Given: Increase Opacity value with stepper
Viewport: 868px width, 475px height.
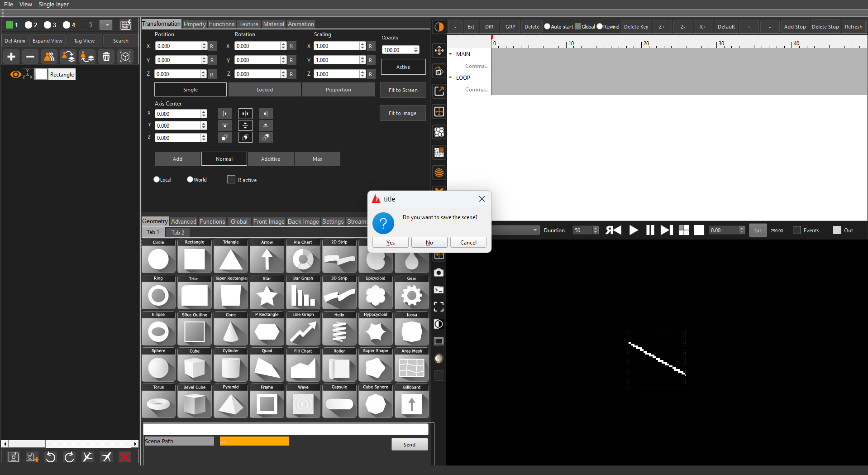Looking at the screenshot, I should click(416, 48).
